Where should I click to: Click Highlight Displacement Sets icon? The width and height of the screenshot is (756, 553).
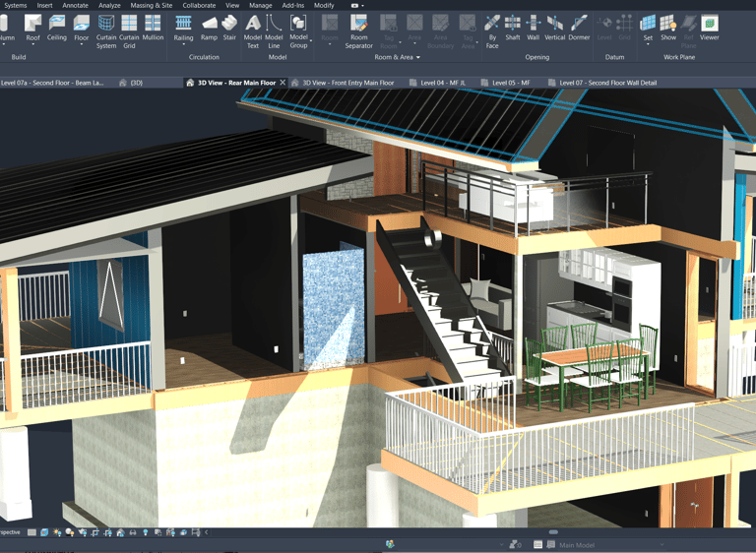[183, 532]
